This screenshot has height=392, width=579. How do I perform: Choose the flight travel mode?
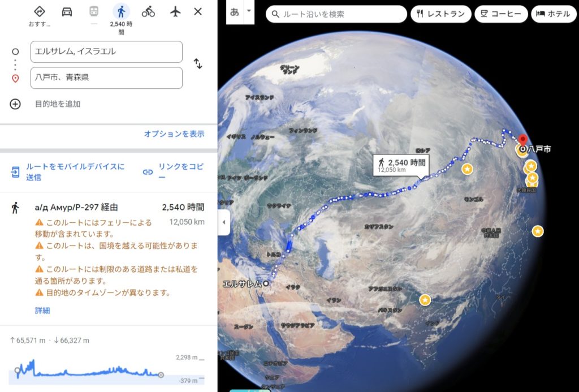click(175, 12)
